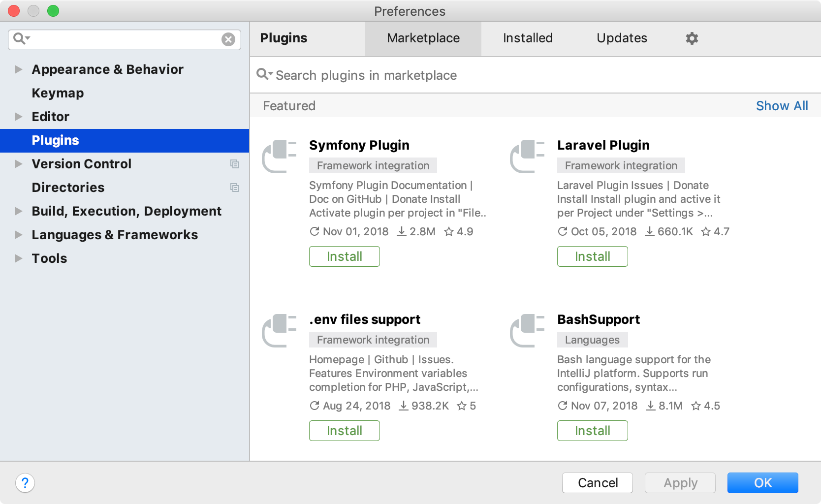Switch to the Marketplace tab
Image resolution: width=821 pixels, height=504 pixels.
tap(423, 38)
